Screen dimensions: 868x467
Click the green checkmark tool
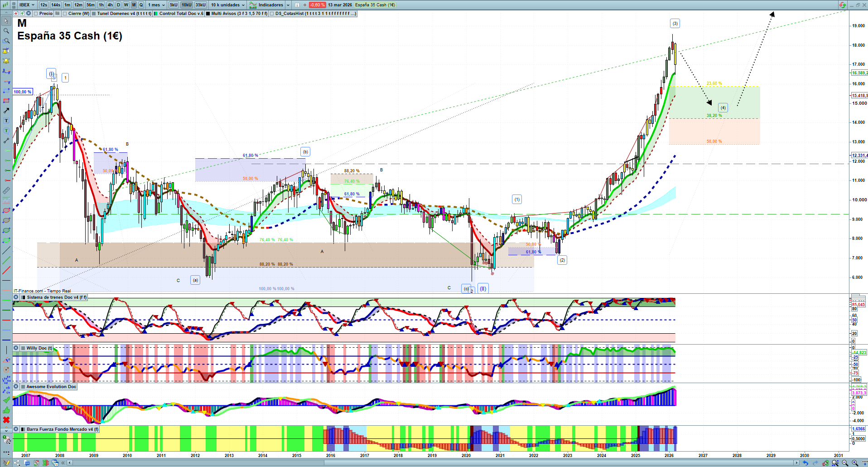[6, 400]
